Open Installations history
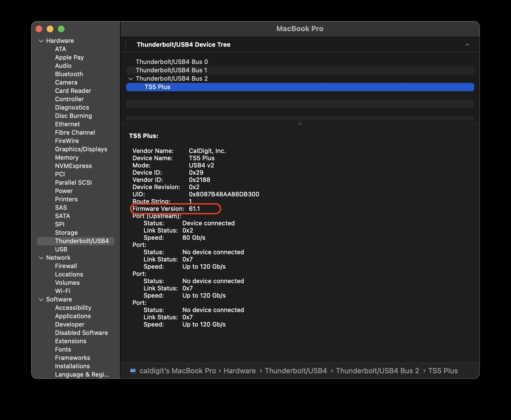 72,366
